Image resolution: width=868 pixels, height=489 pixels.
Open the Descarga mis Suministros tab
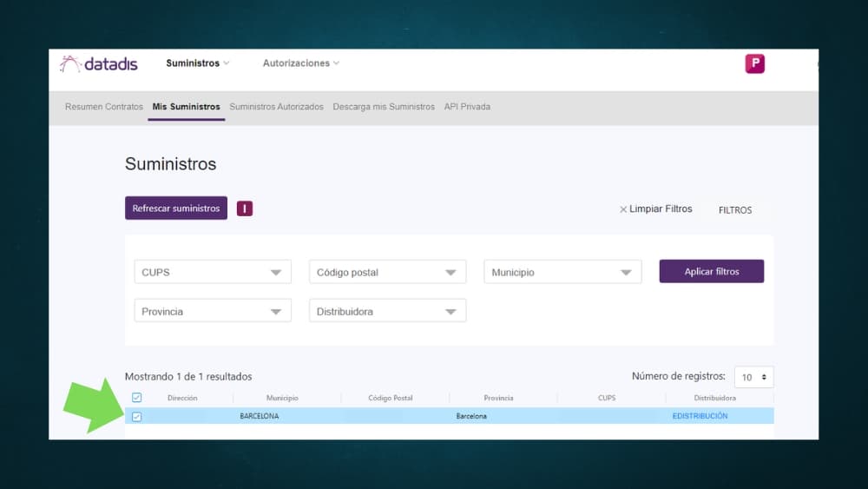pos(384,107)
